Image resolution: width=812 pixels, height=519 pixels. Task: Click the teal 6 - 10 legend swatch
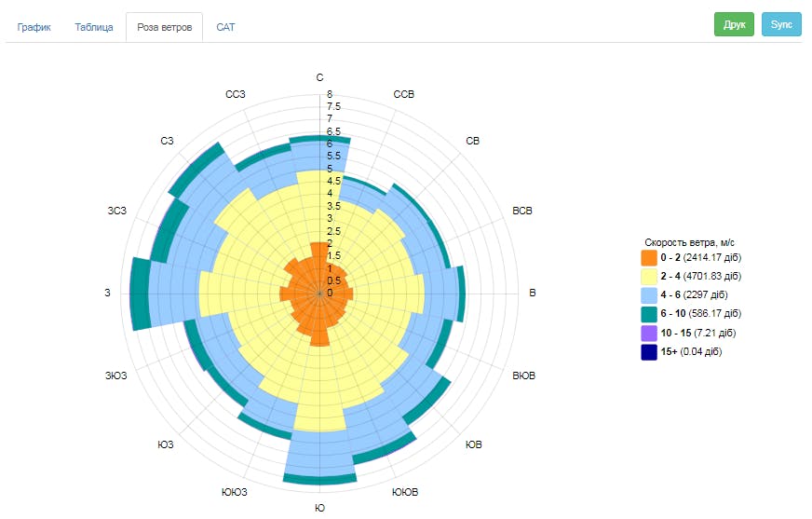click(x=649, y=313)
